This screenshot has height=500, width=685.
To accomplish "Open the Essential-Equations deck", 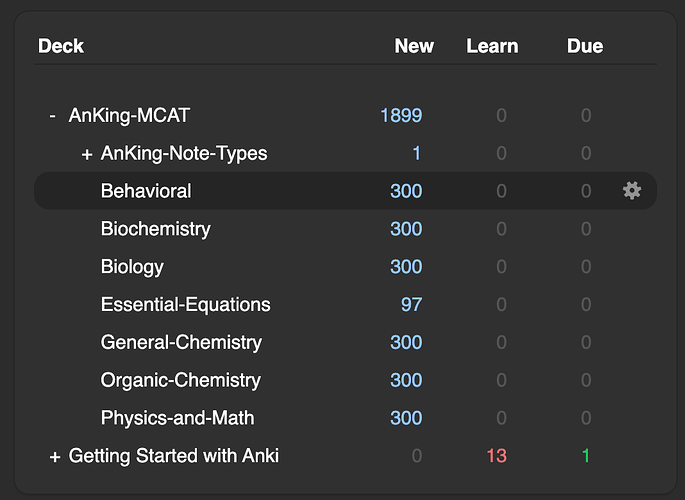I will [x=186, y=305].
